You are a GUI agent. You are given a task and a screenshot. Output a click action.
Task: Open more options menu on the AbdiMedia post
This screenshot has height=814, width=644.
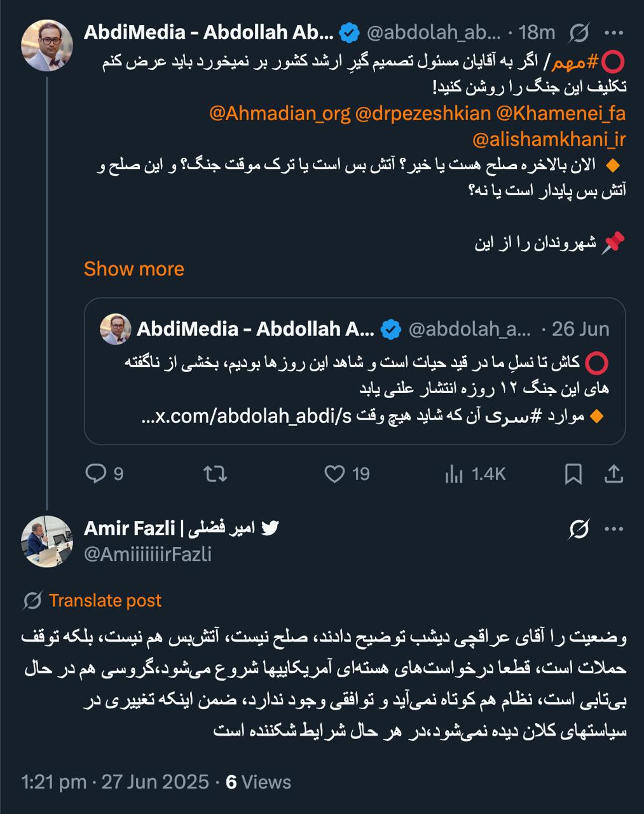613,32
